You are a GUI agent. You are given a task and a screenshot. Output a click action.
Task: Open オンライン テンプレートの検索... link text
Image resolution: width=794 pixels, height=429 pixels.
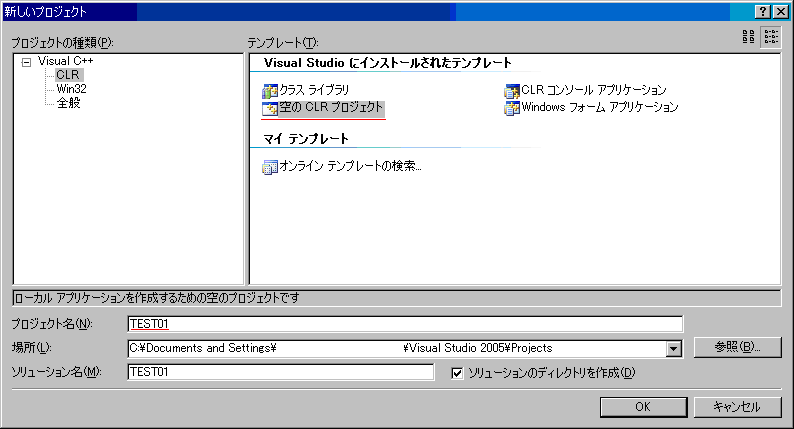350,166
